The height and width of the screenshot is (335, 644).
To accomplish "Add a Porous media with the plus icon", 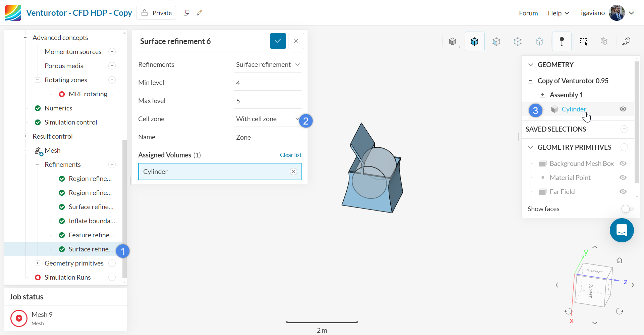I will pyautogui.click(x=112, y=66).
